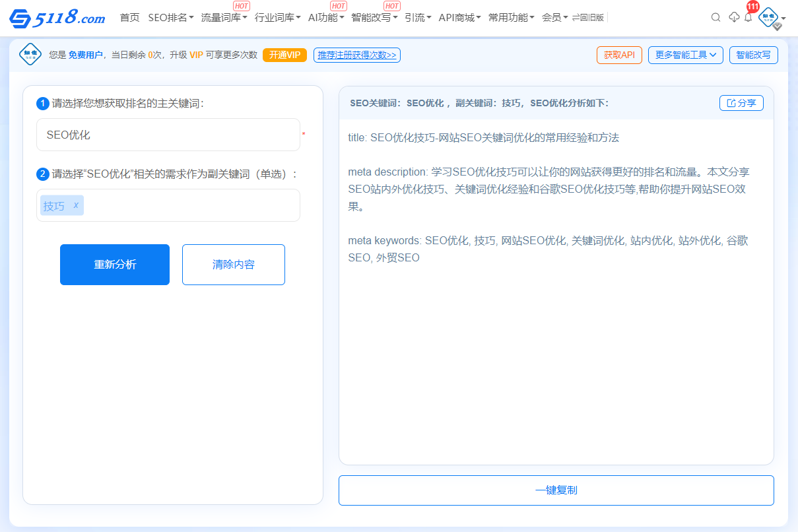Expand the AI功能 menu
Viewport: 798px width, 532px height.
click(326, 18)
